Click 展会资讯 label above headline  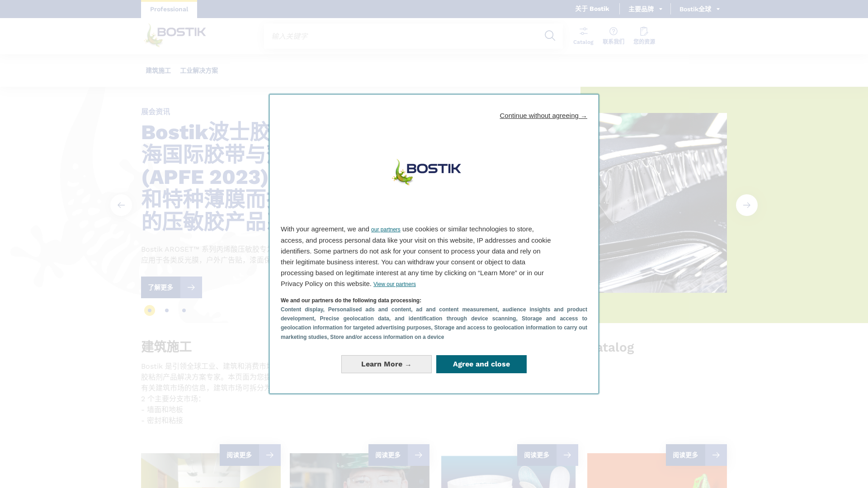click(156, 112)
